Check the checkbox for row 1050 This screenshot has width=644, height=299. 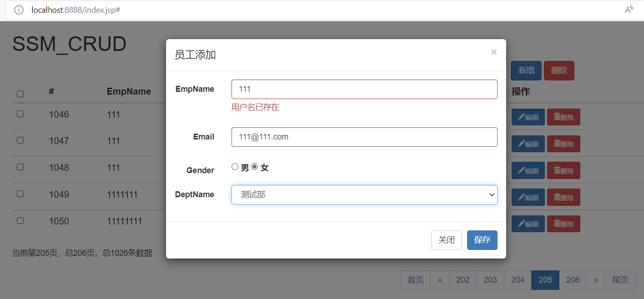[20, 220]
